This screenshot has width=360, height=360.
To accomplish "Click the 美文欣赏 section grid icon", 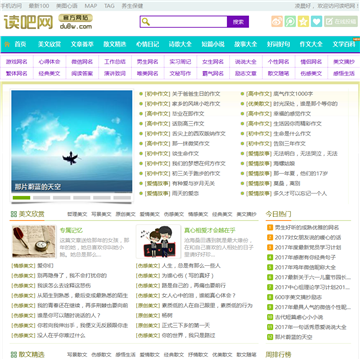I will tap(14, 214).
